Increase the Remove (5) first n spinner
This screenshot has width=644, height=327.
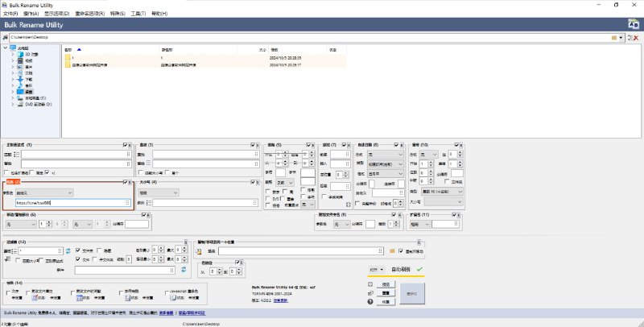coord(287,152)
